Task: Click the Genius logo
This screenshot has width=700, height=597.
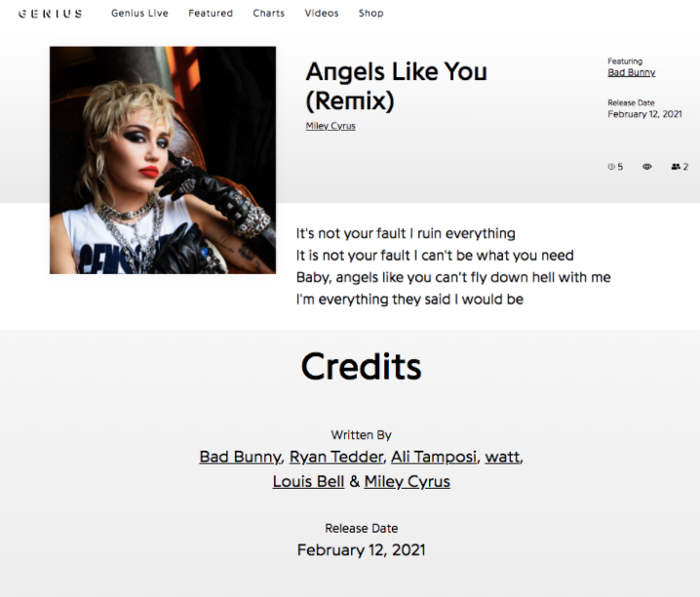Action: tap(51, 14)
